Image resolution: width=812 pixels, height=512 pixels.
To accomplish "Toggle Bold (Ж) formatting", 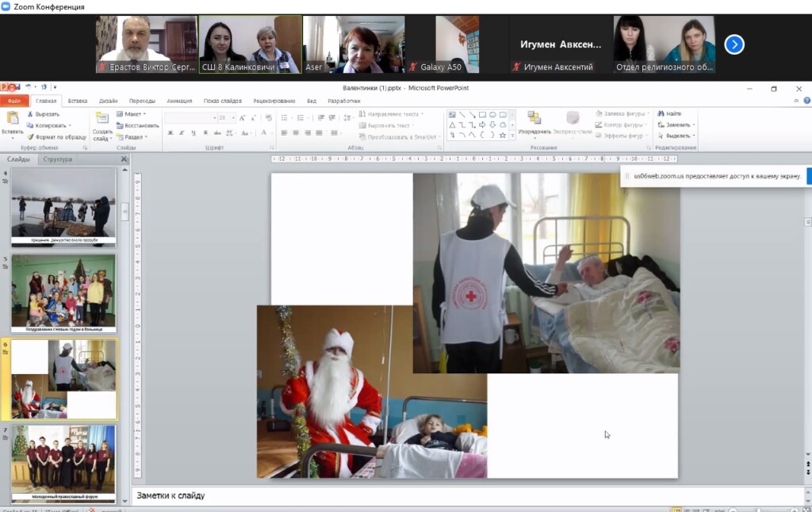I will pyautogui.click(x=170, y=133).
